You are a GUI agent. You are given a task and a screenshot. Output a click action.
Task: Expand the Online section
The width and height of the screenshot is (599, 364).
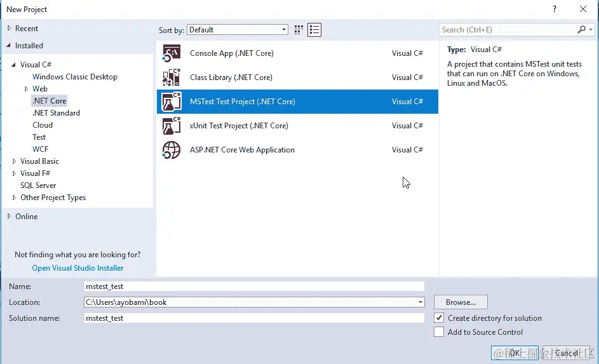9,216
